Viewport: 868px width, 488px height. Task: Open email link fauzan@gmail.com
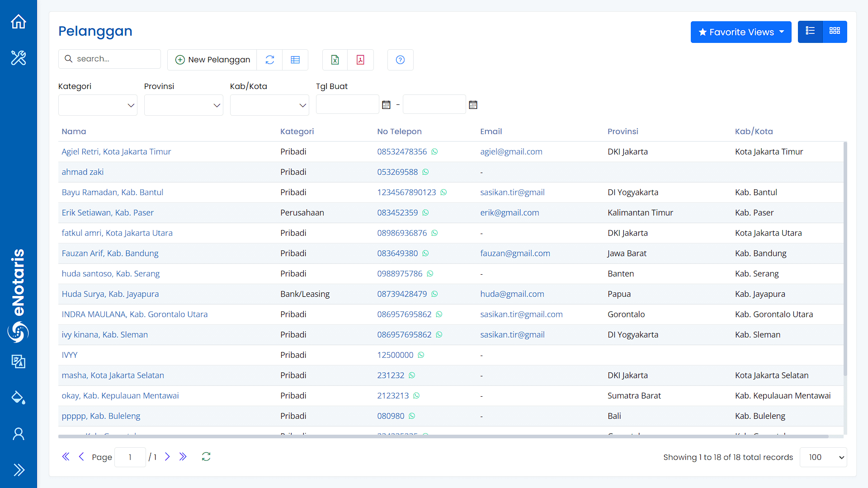[515, 253]
